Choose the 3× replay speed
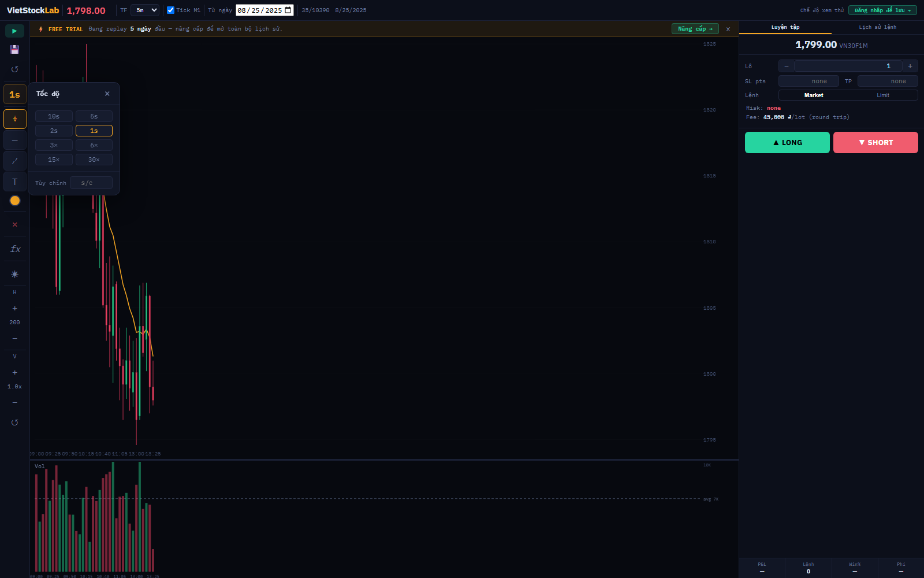 pos(54,145)
